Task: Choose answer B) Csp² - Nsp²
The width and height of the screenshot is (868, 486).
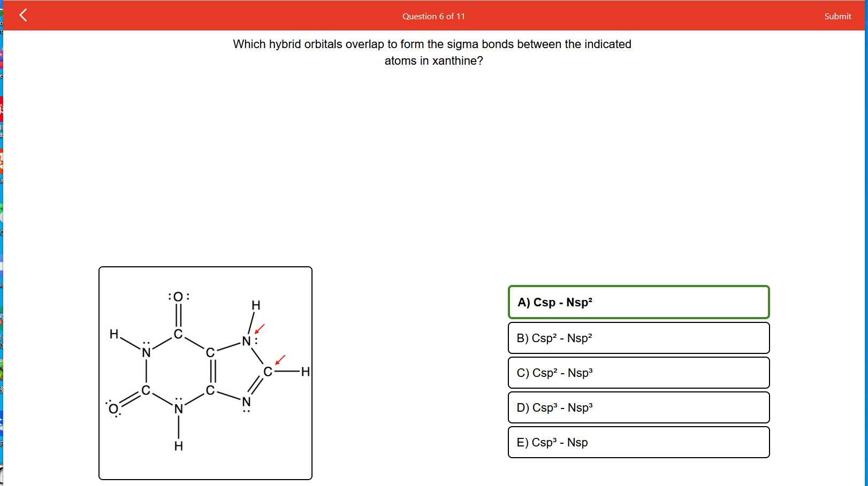Action: click(x=639, y=338)
